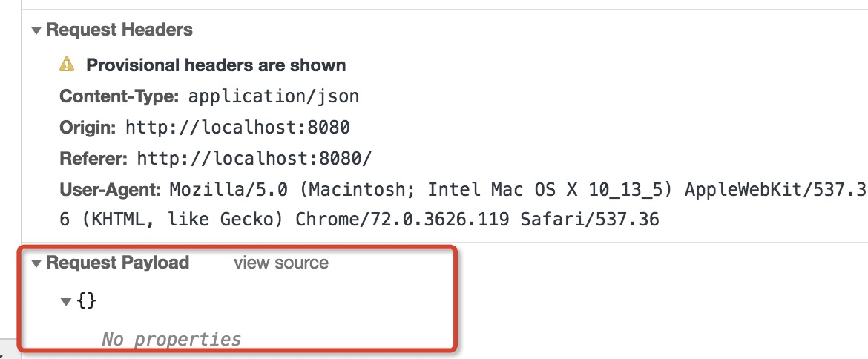Select the Referer value http://localhost:8080/
Image resolution: width=868 pixels, height=359 pixels.
click(x=254, y=159)
